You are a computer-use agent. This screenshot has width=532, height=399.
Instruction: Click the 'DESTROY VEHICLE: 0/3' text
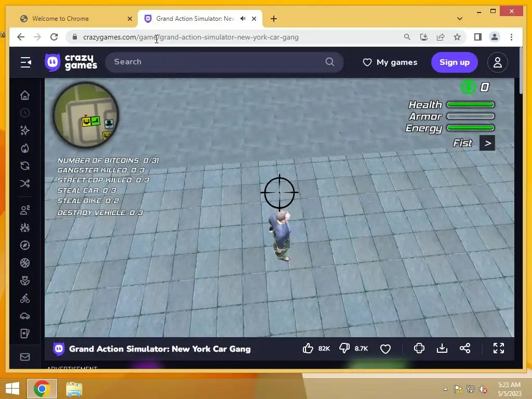[100, 212]
